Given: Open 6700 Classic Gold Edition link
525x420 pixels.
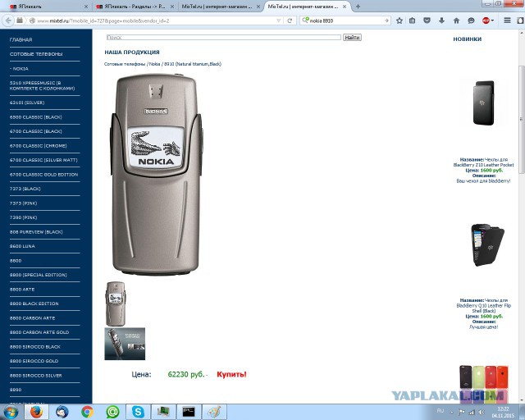Looking at the screenshot, I should click(x=43, y=175).
